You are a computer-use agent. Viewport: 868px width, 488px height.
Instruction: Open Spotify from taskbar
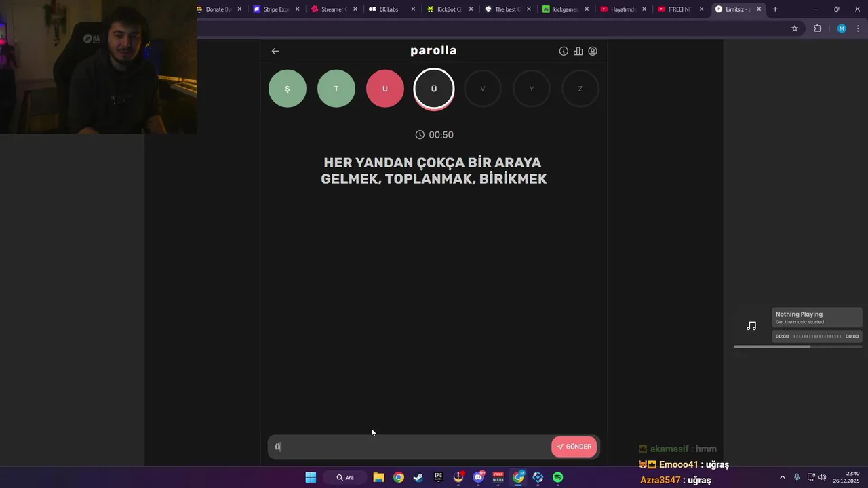coord(558,477)
